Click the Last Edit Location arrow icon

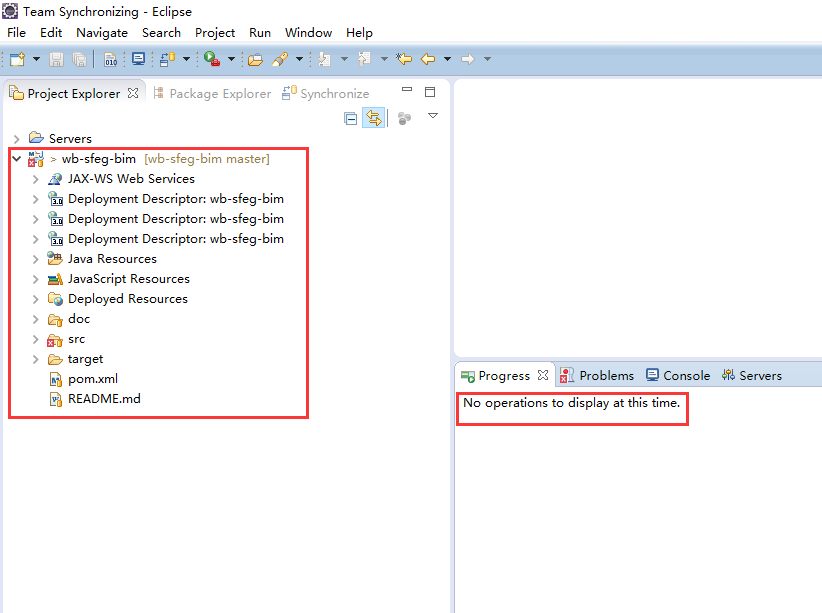[x=404, y=59]
